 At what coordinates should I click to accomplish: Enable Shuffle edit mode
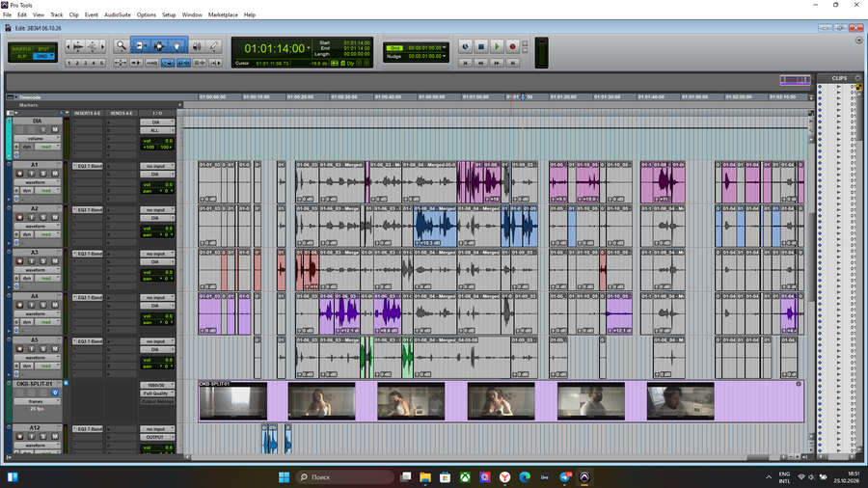(21, 48)
